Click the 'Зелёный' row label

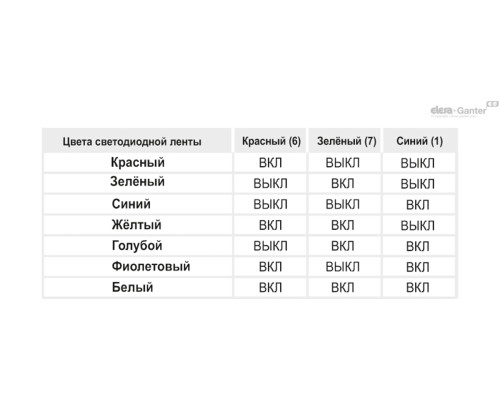coord(137,182)
